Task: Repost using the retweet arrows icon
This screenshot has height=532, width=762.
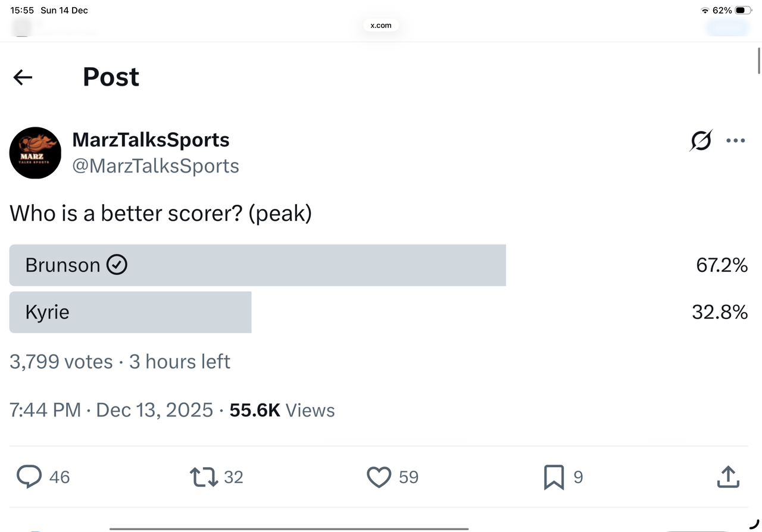Action: point(204,477)
